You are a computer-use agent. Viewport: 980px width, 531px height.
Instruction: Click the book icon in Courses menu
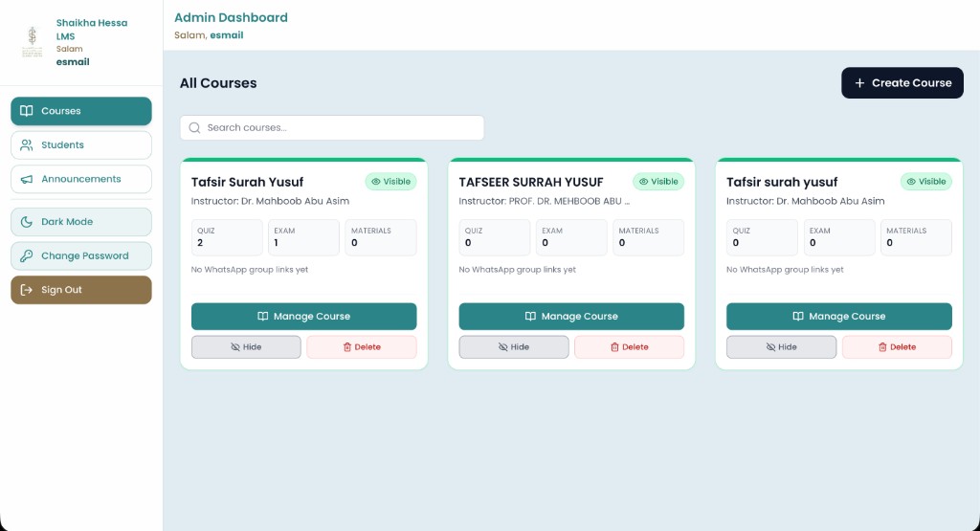(26, 111)
